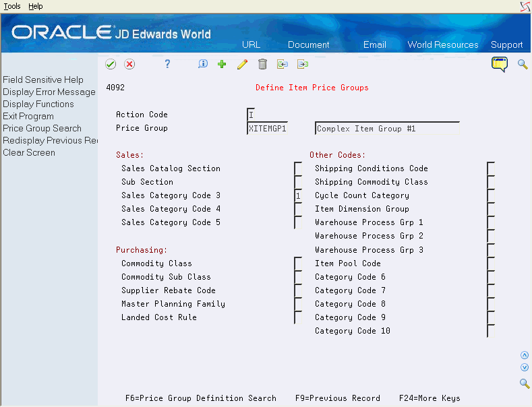Click the import arrow-left toolbar icon
Viewport: 532px width, 407px height.
pos(283,64)
